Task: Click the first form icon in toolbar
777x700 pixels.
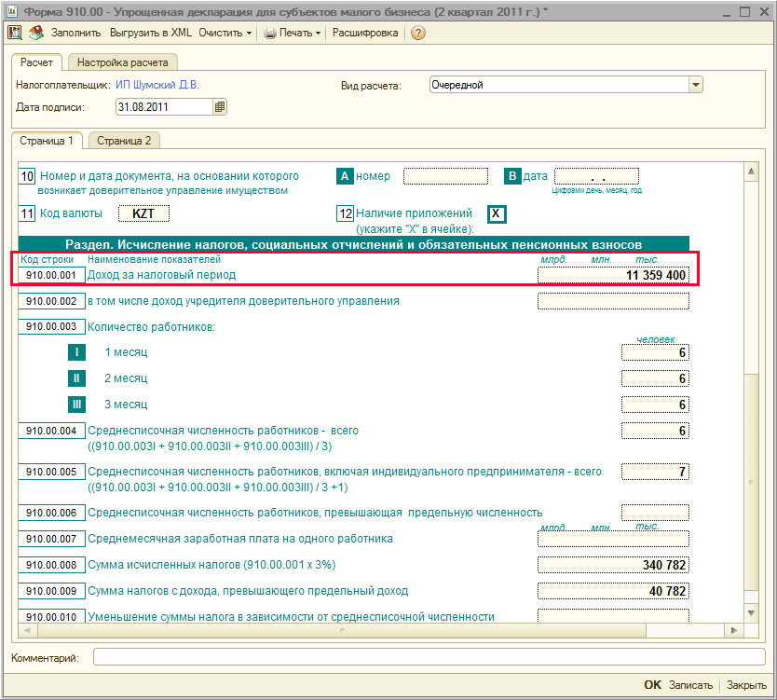Action: tap(16, 33)
